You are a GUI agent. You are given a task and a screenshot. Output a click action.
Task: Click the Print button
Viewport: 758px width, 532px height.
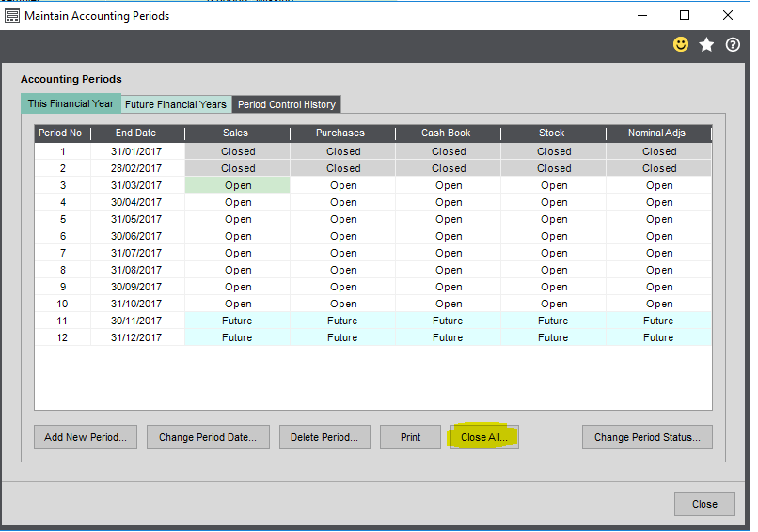[410, 437]
